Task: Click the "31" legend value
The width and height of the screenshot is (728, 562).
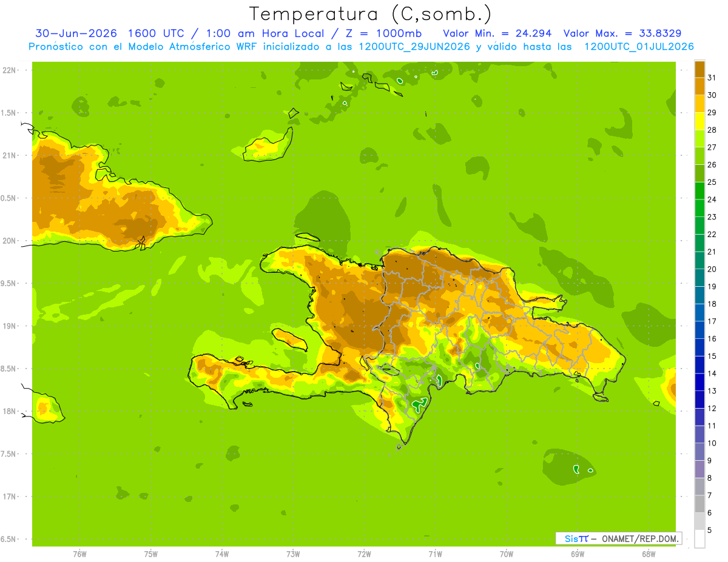Action: [712, 78]
